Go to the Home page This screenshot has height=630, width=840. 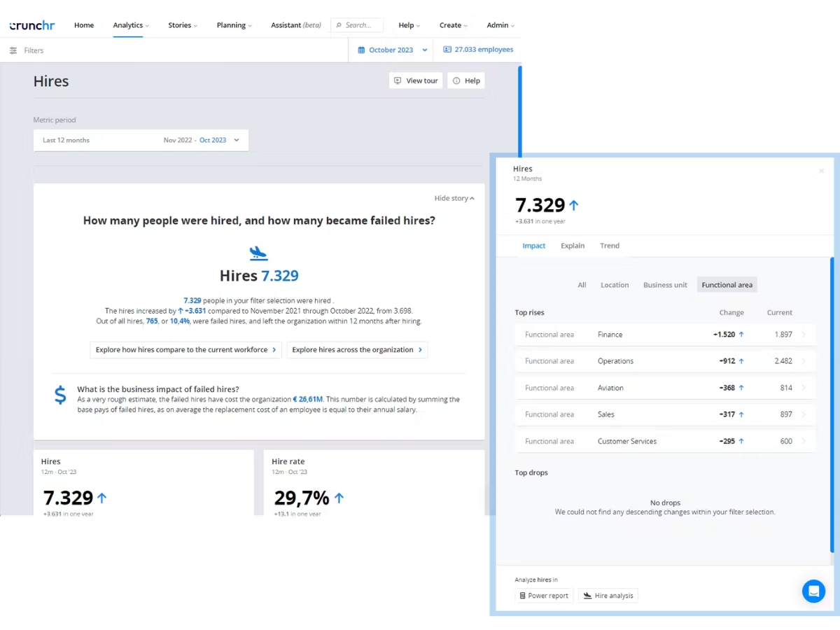point(84,25)
